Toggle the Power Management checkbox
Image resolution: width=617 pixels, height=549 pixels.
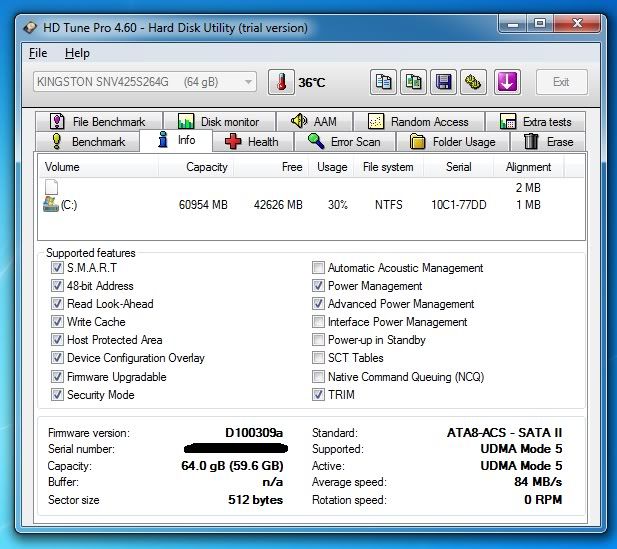(x=318, y=286)
